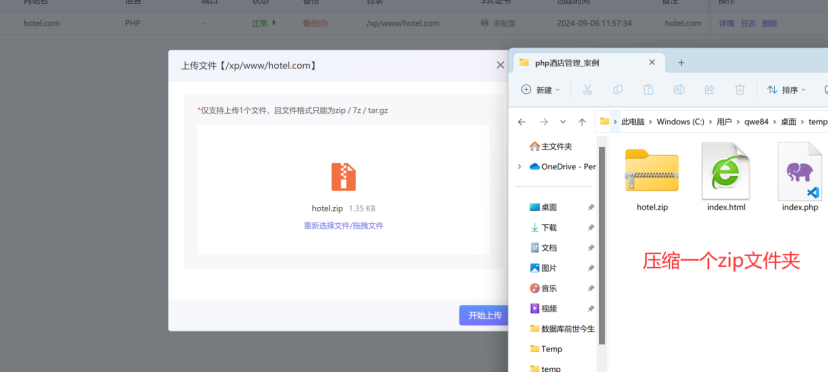Click the /xp/www/hotel.com directory cell
The width and height of the screenshot is (828, 372).
pyautogui.click(x=402, y=23)
